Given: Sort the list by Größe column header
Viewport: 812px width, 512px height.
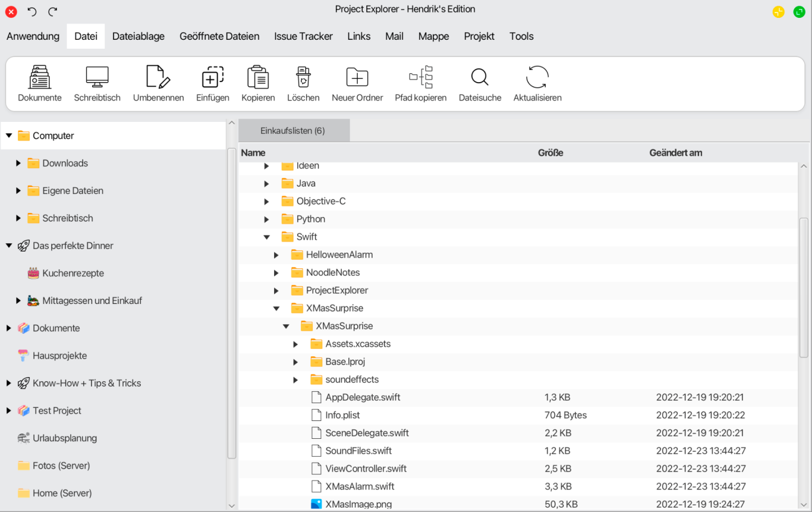Looking at the screenshot, I should tap(550, 153).
